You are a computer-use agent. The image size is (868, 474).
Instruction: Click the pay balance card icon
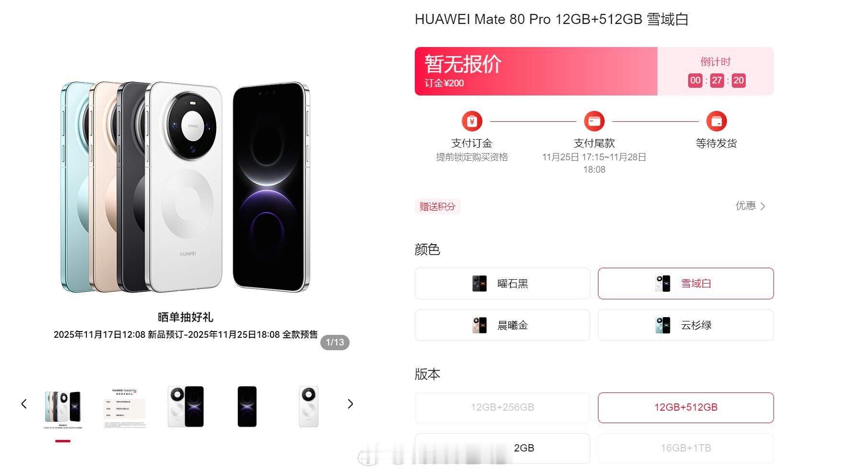point(594,121)
